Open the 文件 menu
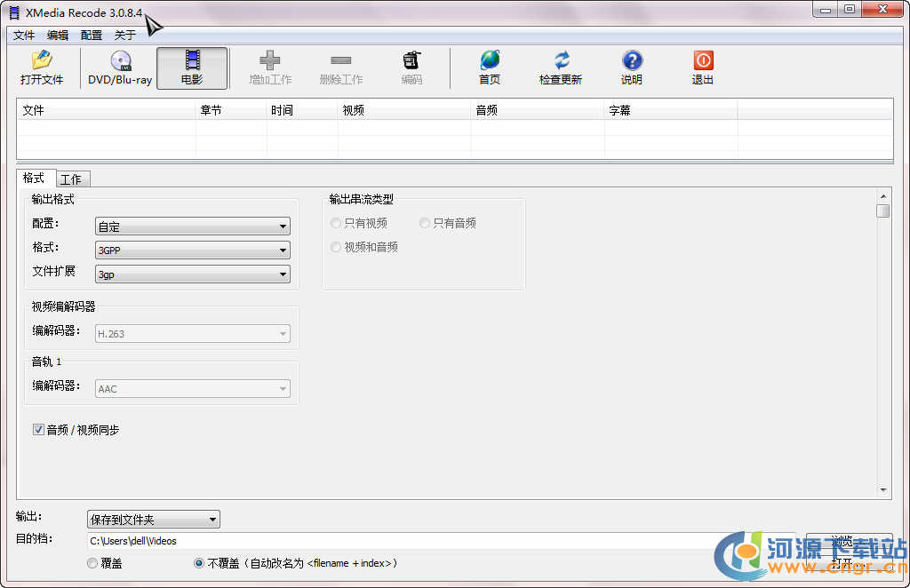The height and width of the screenshot is (588, 910). tap(24, 36)
